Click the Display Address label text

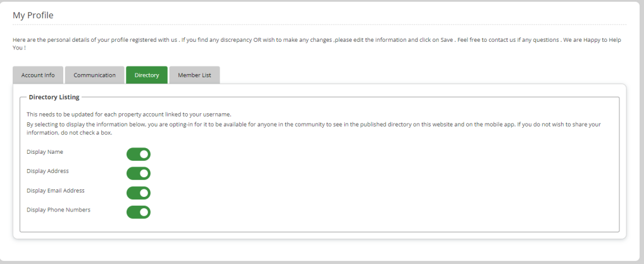coord(47,171)
